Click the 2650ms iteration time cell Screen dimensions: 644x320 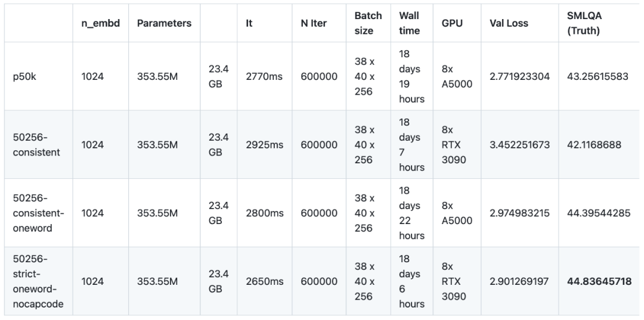click(x=265, y=281)
